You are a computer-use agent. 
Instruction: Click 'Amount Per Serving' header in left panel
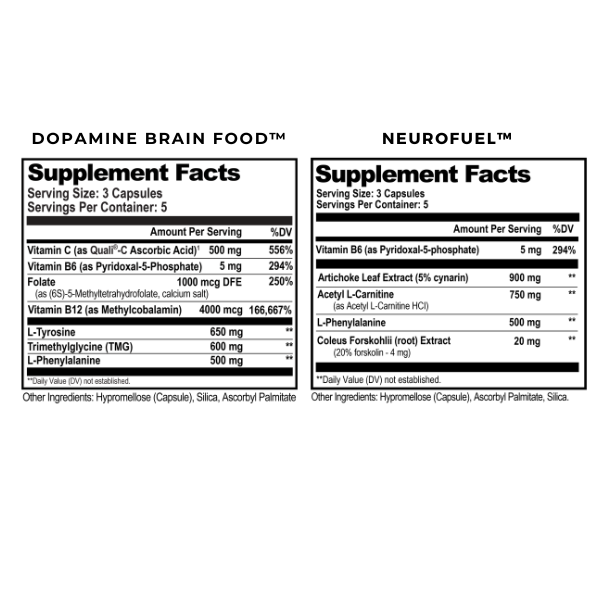(x=196, y=232)
